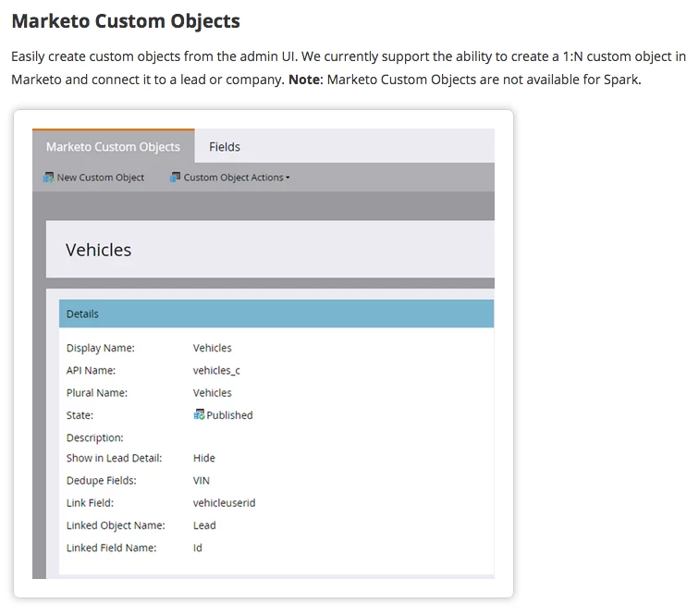Click the Published state icon

point(199,415)
